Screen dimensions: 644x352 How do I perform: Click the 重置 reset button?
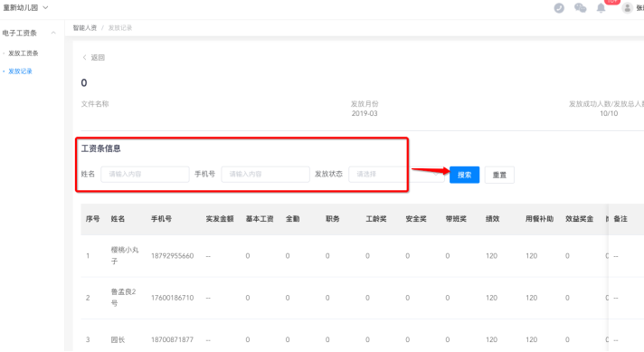point(499,175)
